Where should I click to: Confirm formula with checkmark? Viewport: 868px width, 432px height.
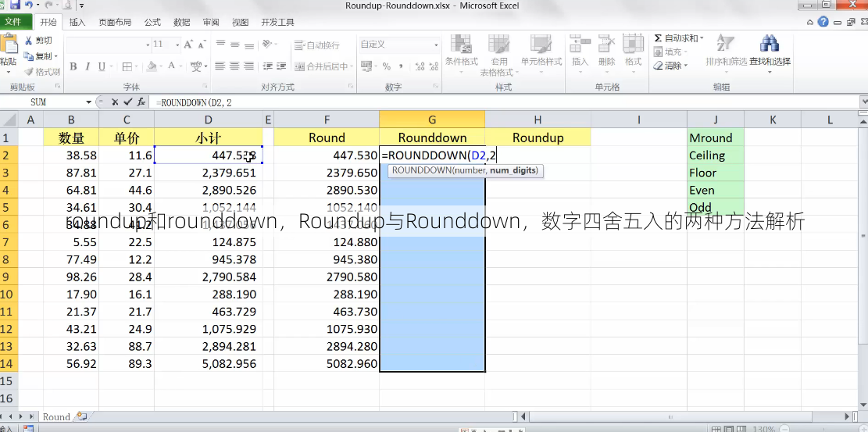[x=128, y=102]
